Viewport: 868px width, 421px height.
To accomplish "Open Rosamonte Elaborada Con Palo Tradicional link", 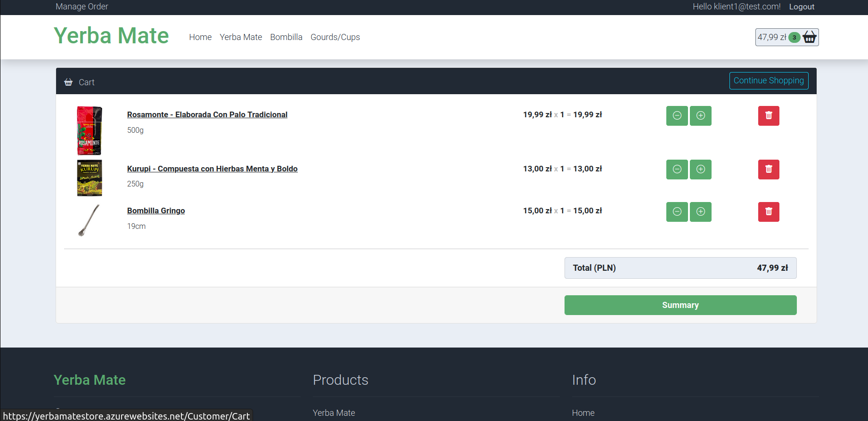I will pyautogui.click(x=207, y=115).
